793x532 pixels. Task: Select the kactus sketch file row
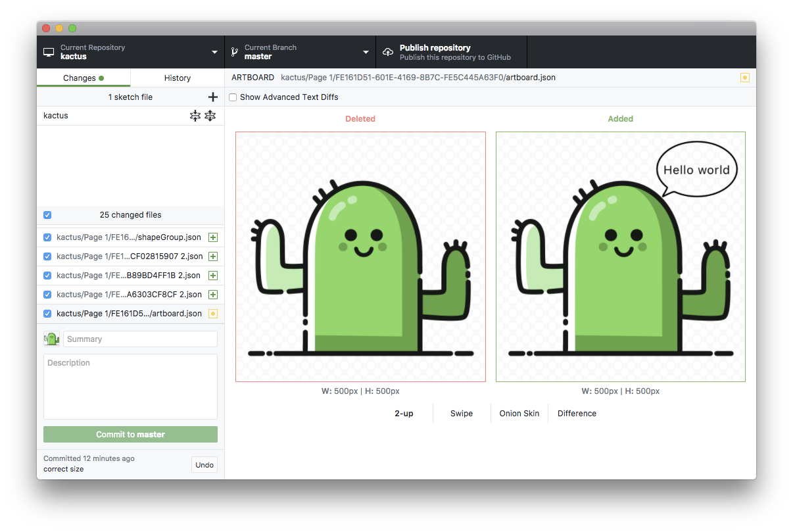click(131, 116)
